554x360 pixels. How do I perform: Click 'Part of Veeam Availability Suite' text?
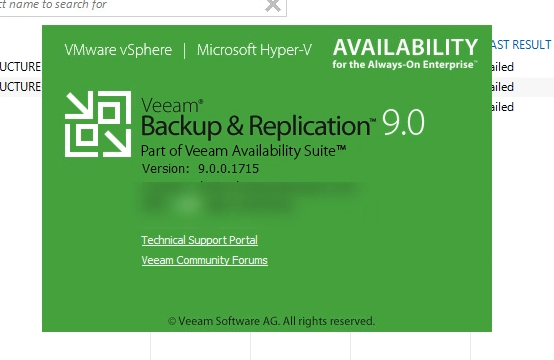[243, 151]
